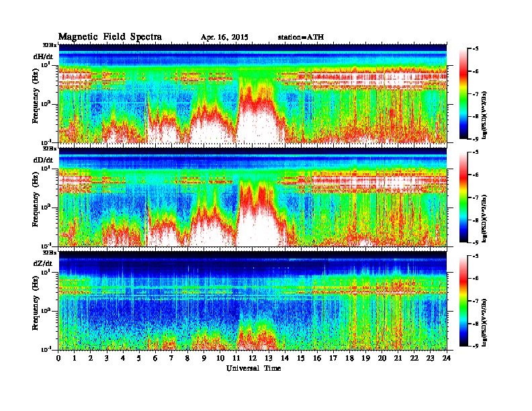The height and width of the screenshot is (411, 532).
Task: Click the '15' hour tick label
Action: coord(302,359)
